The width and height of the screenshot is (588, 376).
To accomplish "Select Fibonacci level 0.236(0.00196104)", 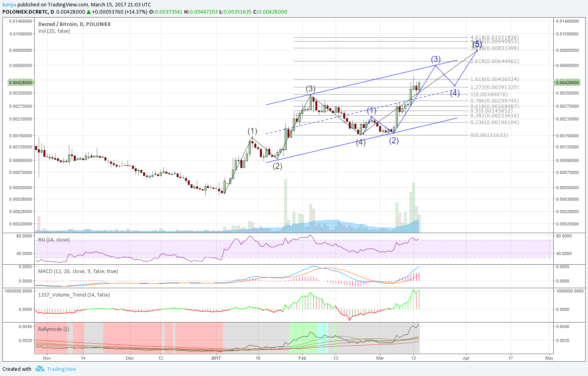I will (495, 122).
